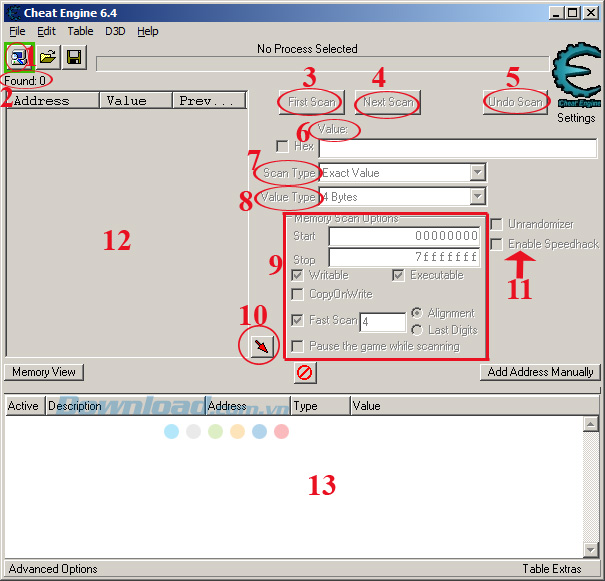Image resolution: width=605 pixels, height=581 pixels.
Task: Click the Description column header
Action: [125, 406]
